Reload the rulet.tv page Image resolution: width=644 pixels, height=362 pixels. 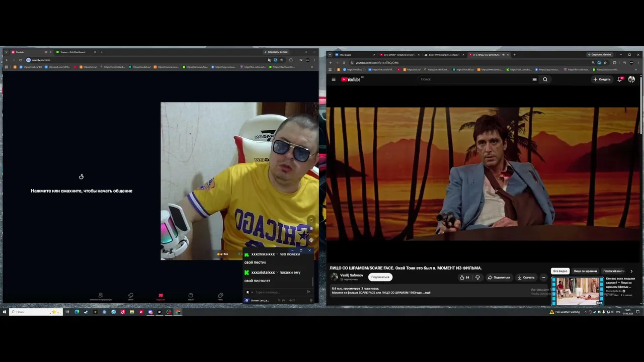(x=20, y=60)
